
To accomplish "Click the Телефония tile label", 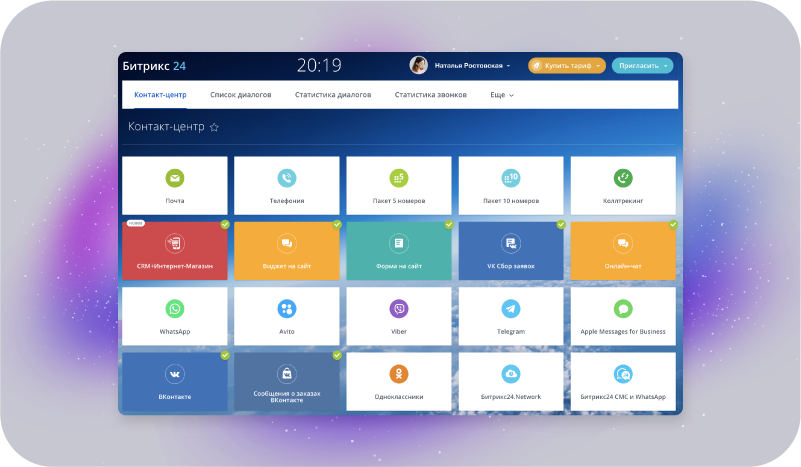I will point(287,201).
